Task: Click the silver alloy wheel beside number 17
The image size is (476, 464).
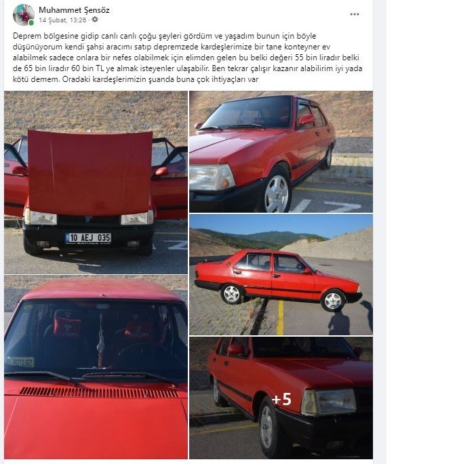Action: click(x=276, y=193)
